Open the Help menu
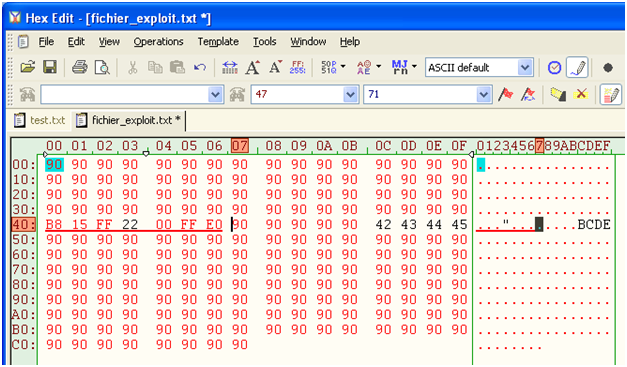Viewport: 627px width, 367px height. [350, 42]
